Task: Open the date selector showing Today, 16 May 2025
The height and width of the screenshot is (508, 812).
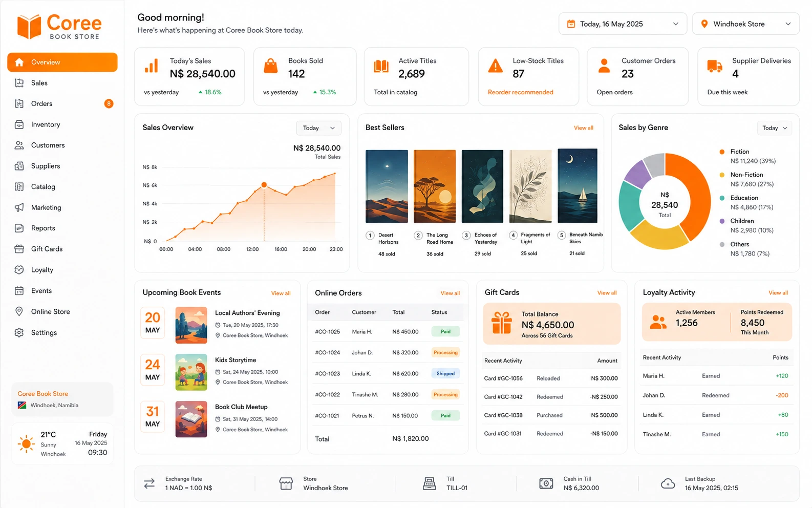Action: tap(623, 24)
